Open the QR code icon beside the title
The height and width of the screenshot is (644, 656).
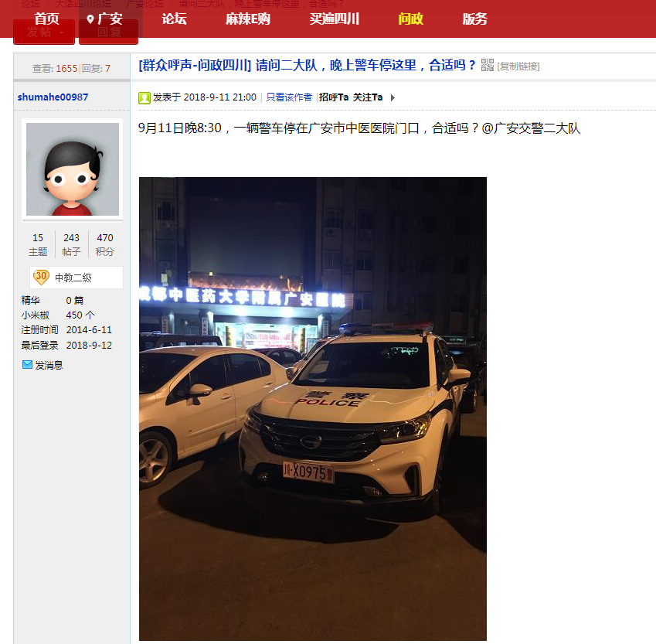[x=488, y=65]
